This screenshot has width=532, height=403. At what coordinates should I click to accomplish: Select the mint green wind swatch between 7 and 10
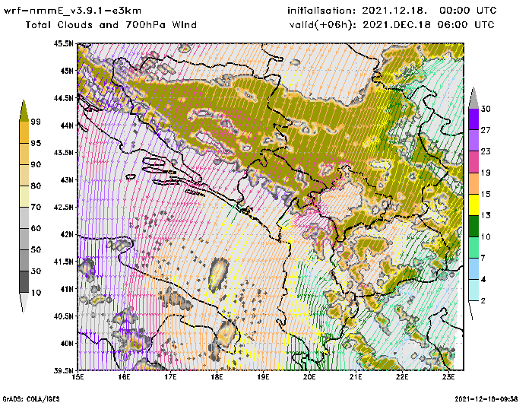click(473, 248)
